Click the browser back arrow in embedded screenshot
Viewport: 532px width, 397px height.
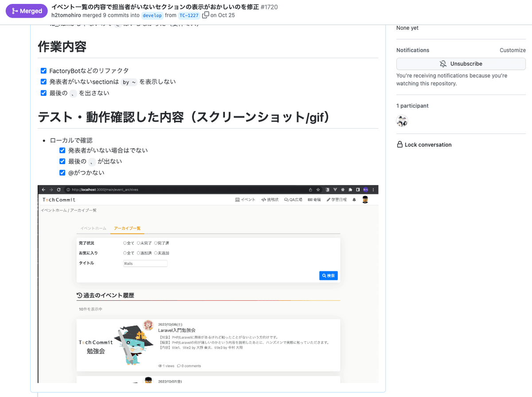coord(44,189)
